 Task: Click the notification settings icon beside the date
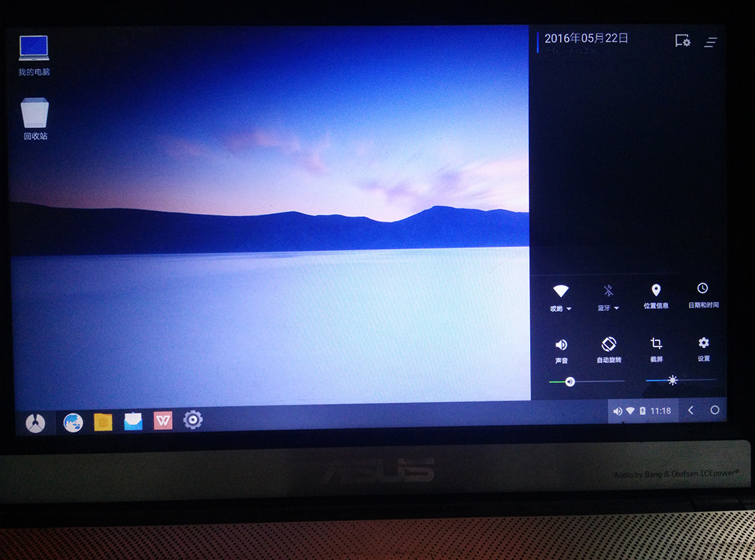682,41
